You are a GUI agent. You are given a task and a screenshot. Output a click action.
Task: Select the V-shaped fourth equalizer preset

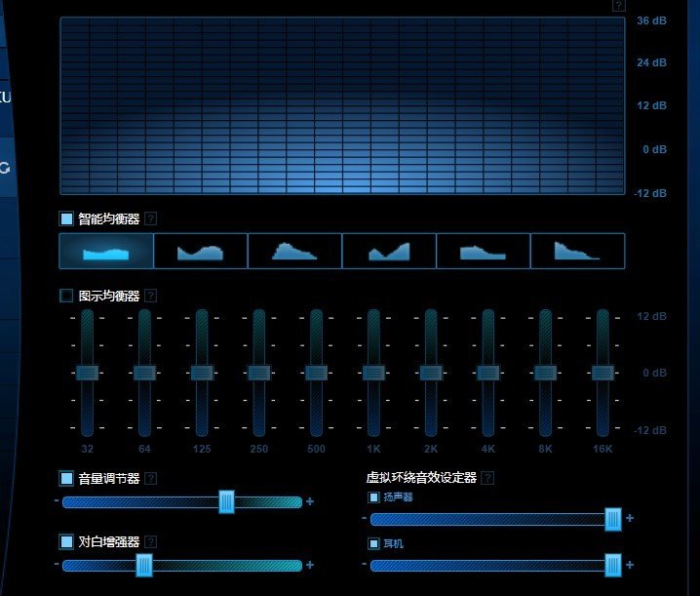389,251
